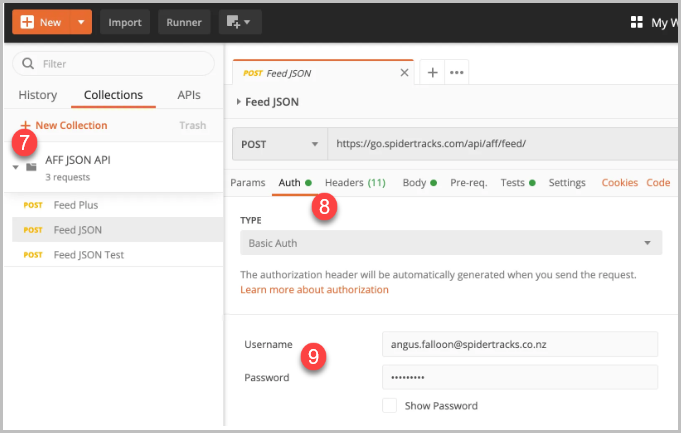The height and width of the screenshot is (433, 681).
Task: Click into the Username input field
Action: (x=520, y=344)
